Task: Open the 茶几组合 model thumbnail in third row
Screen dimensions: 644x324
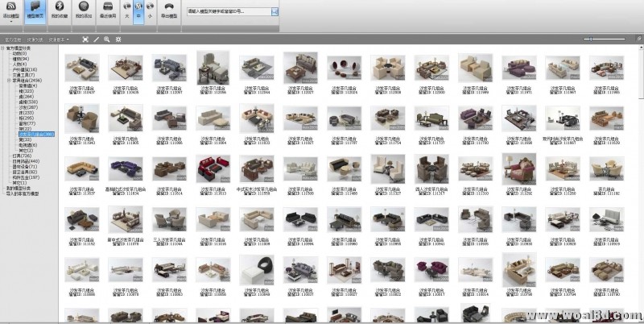Action: click(x=606, y=168)
